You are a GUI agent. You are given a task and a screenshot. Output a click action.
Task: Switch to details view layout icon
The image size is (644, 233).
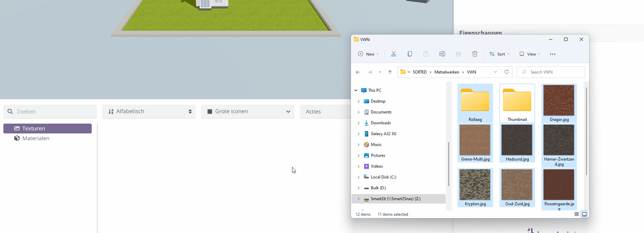coord(577,214)
